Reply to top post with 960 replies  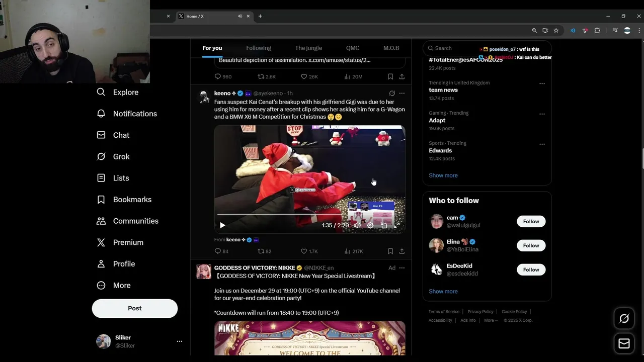point(223,77)
